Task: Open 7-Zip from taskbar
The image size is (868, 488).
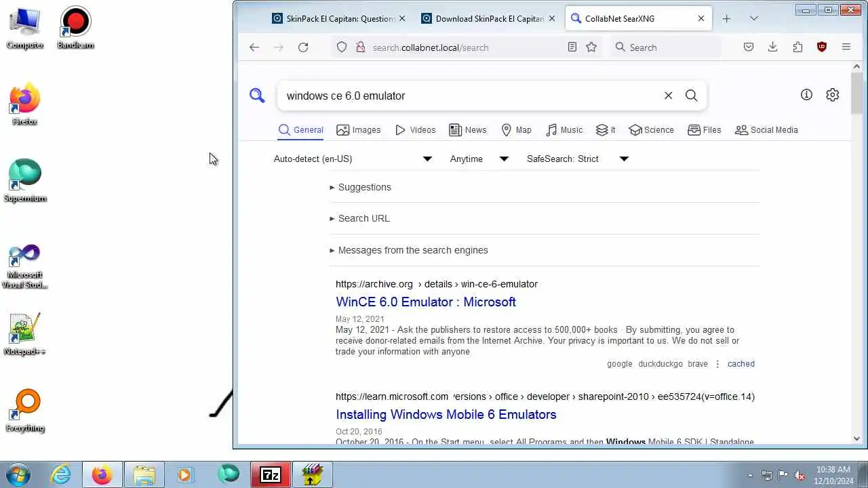Action: pyautogui.click(x=271, y=474)
